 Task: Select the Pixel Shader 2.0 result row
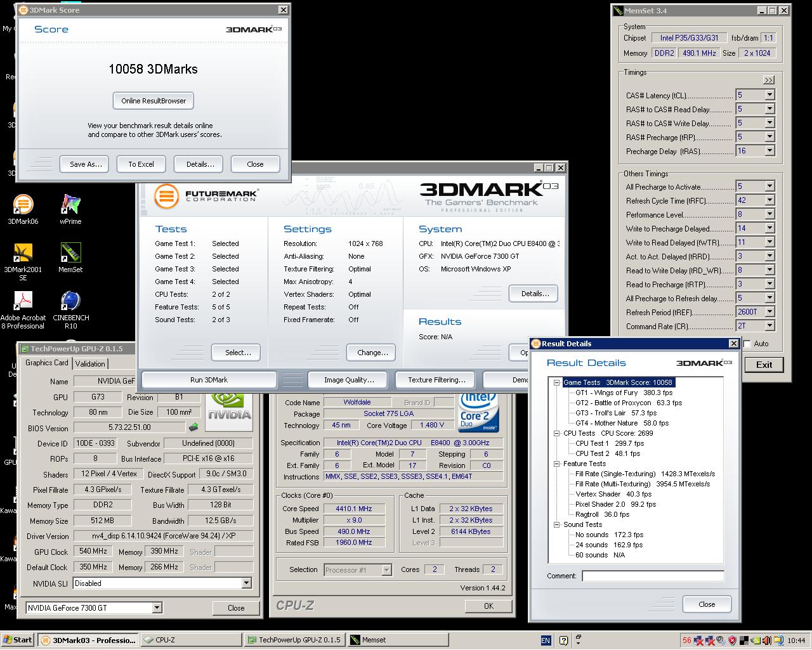[x=615, y=504]
